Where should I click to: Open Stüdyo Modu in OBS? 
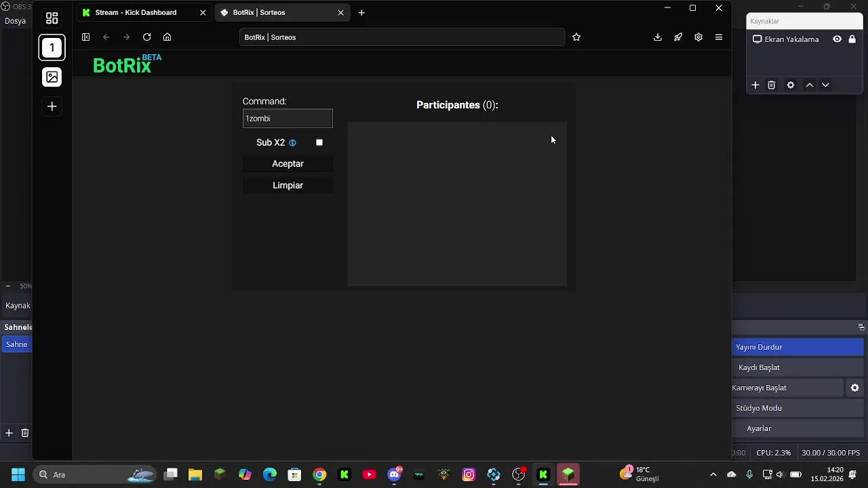tap(798, 408)
